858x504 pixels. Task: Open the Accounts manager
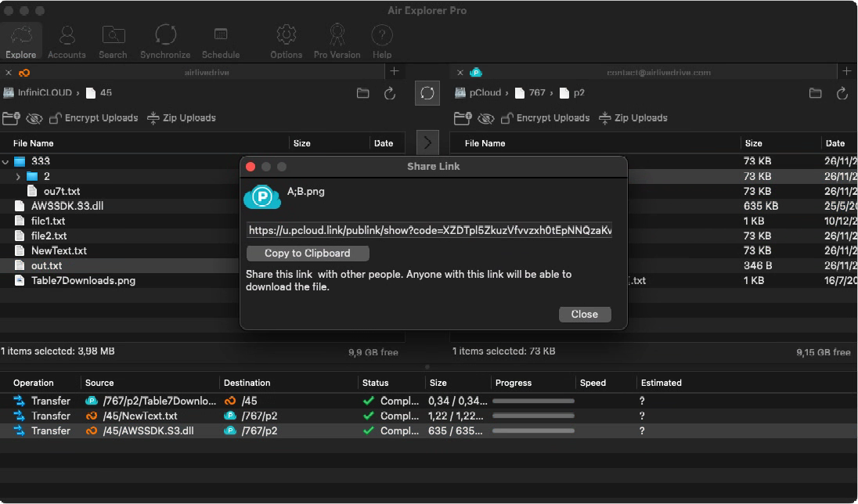point(67,39)
